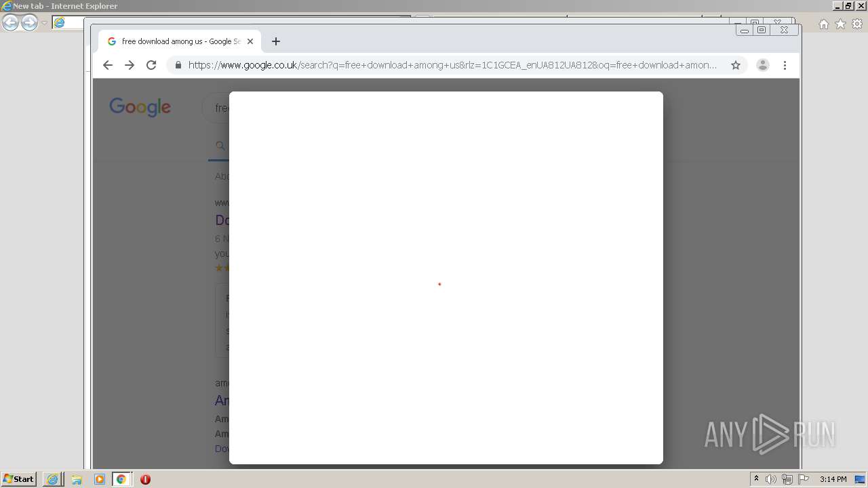Close the 'free download among us' tab
Image resolution: width=868 pixels, height=488 pixels.
coord(250,41)
